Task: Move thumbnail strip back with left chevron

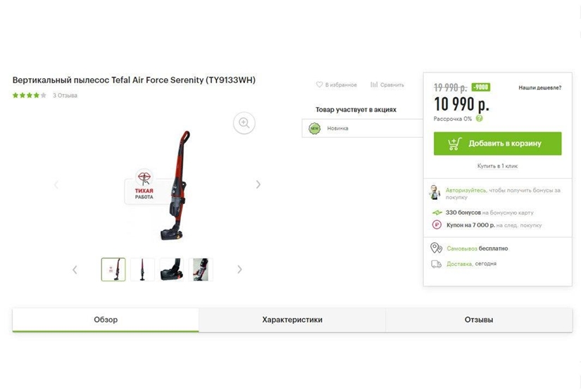Action: click(x=75, y=270)
